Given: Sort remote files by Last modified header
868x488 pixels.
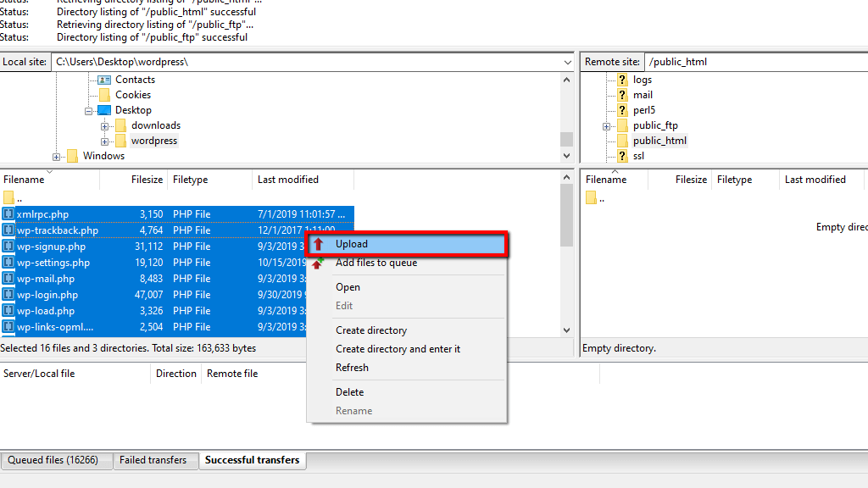Looking at the screenshot, I should coord(821,180).
